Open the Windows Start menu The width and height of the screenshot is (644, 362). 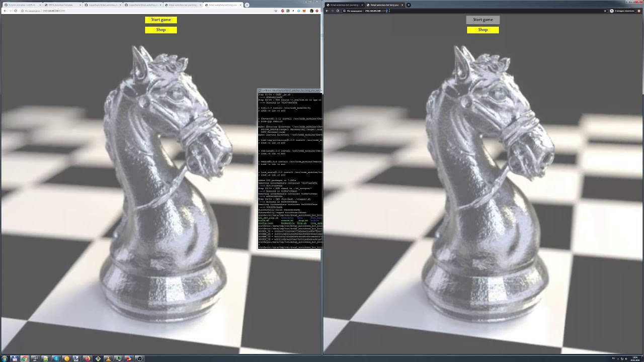(5, 358)
